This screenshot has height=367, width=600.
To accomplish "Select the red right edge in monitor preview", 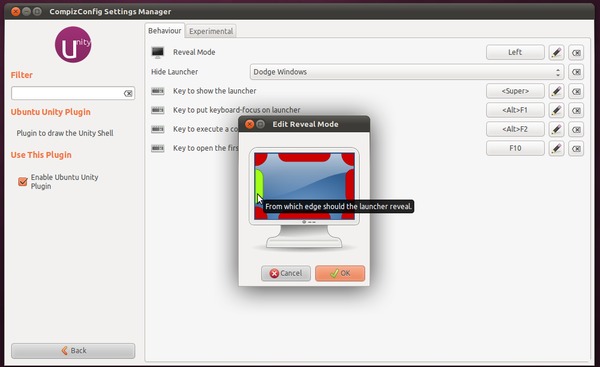I will point(350,186).
